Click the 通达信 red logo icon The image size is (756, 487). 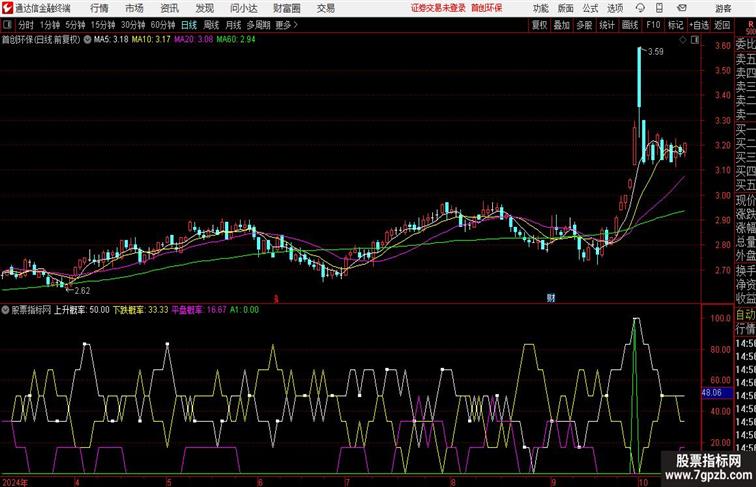click(x=7, y=8)
